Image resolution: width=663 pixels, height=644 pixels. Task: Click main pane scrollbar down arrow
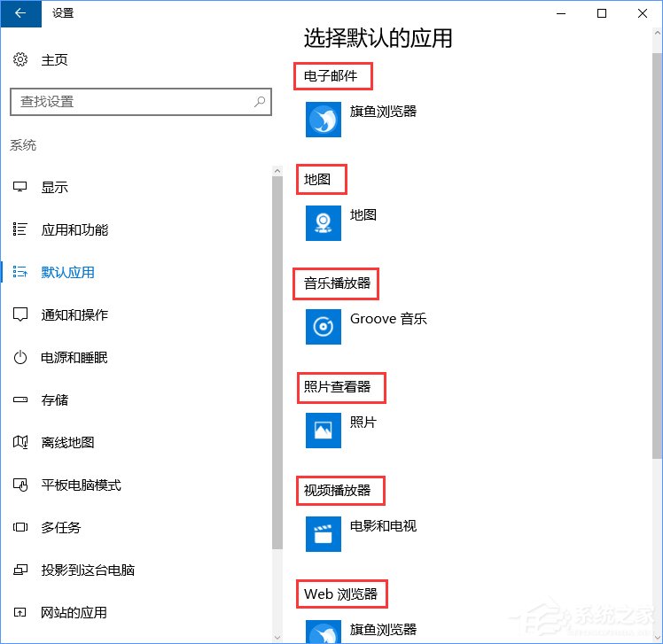(657, 637)
